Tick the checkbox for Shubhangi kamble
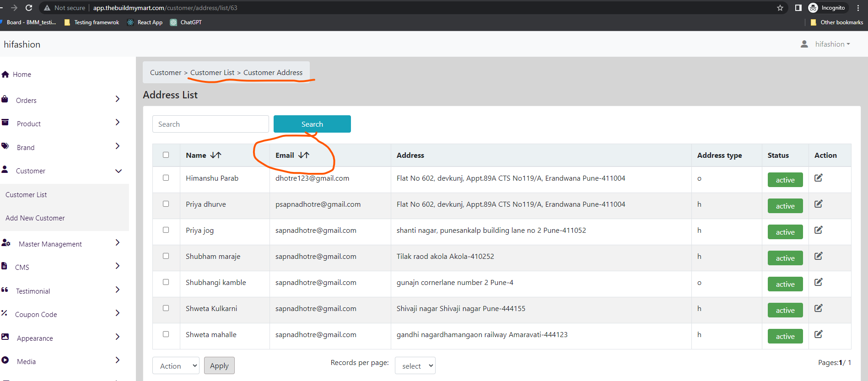This screenshot has height=381, width=868. tap(166, 282)
